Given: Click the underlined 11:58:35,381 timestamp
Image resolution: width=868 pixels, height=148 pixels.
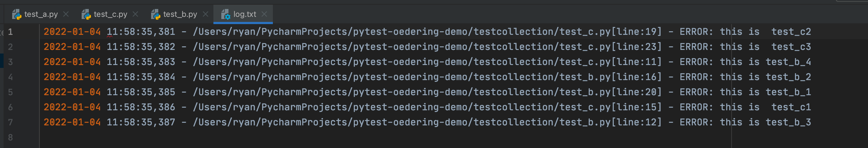Looking at the screenshot, I should pos(141,32).
